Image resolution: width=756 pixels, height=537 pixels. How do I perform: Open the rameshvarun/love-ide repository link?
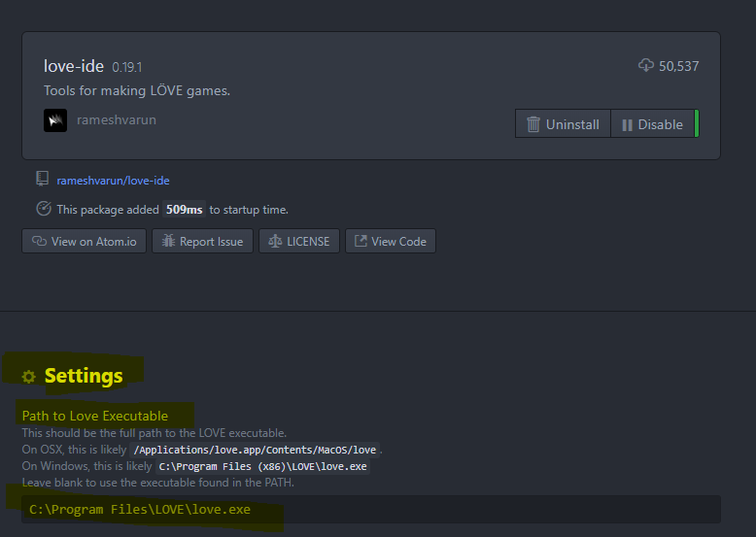coord(113,181)
